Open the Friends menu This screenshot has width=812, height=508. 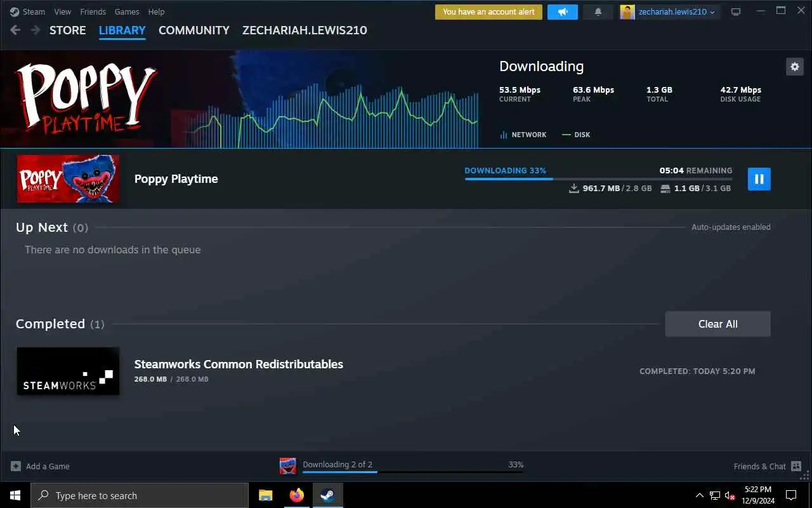[93, 11]
